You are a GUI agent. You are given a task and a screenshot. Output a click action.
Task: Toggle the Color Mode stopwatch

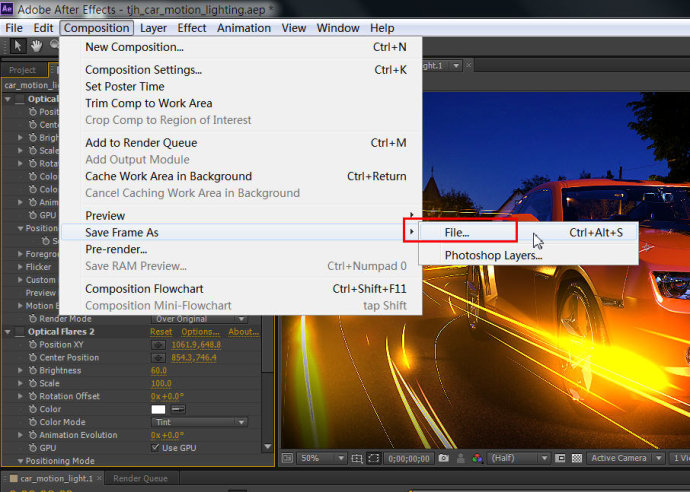coord(33,422)
